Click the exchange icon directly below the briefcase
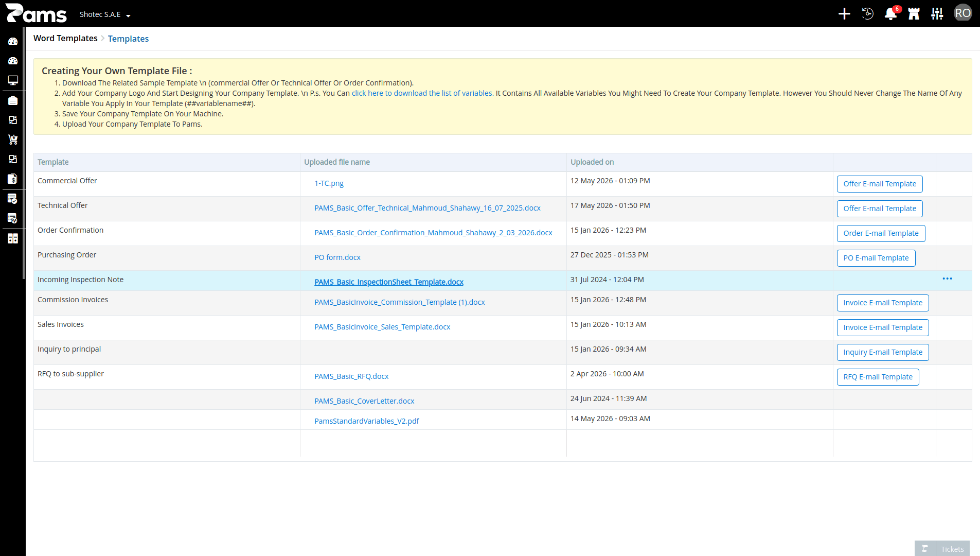980x556 pixels. click(x=13, y=120)
